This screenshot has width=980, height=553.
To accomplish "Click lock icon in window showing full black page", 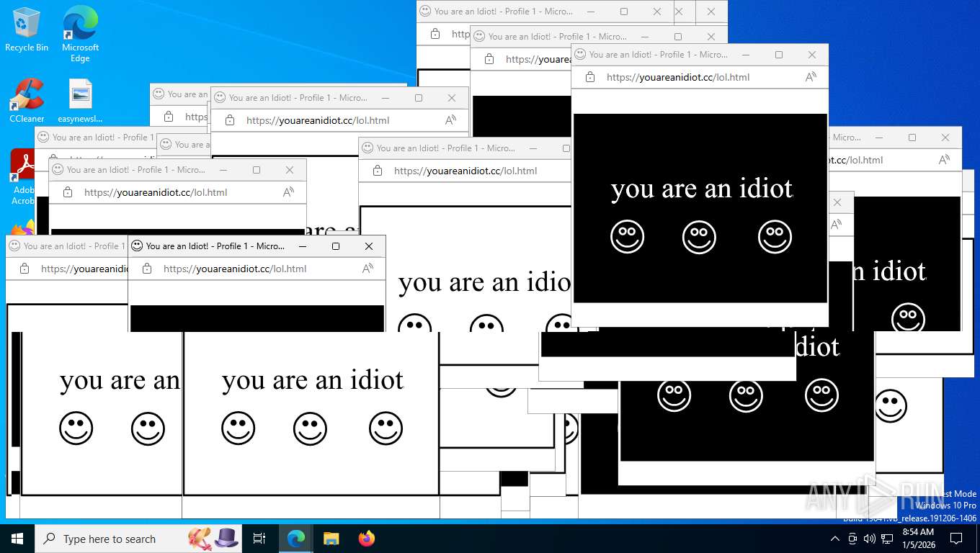I will 590,77.
